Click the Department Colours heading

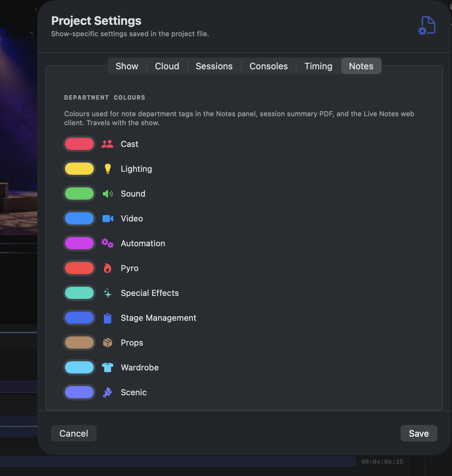pos(105,98)
